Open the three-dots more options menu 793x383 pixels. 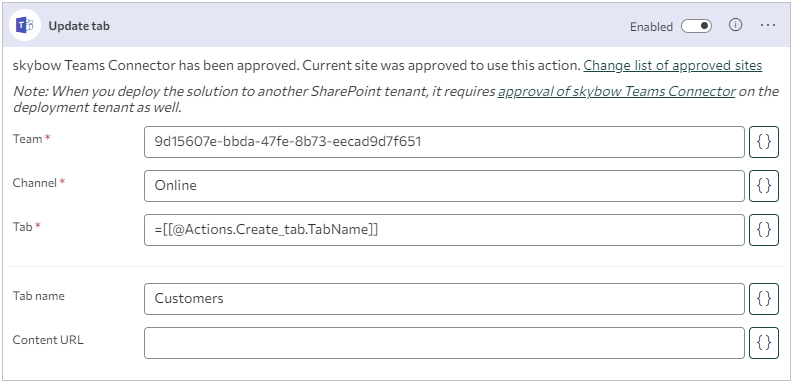[x=768, y=25]
